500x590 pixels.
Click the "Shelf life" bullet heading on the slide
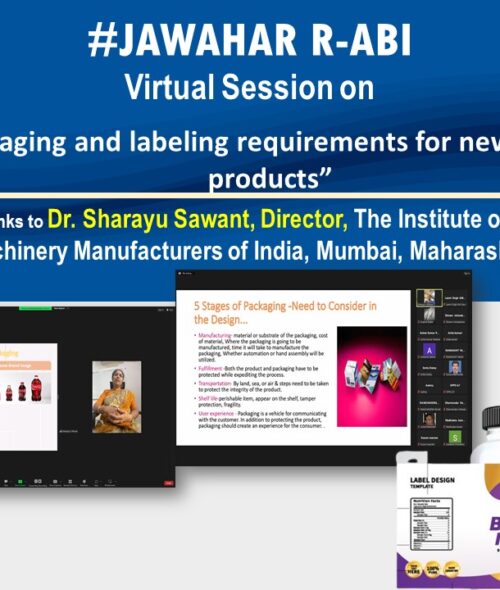(208, 398)
